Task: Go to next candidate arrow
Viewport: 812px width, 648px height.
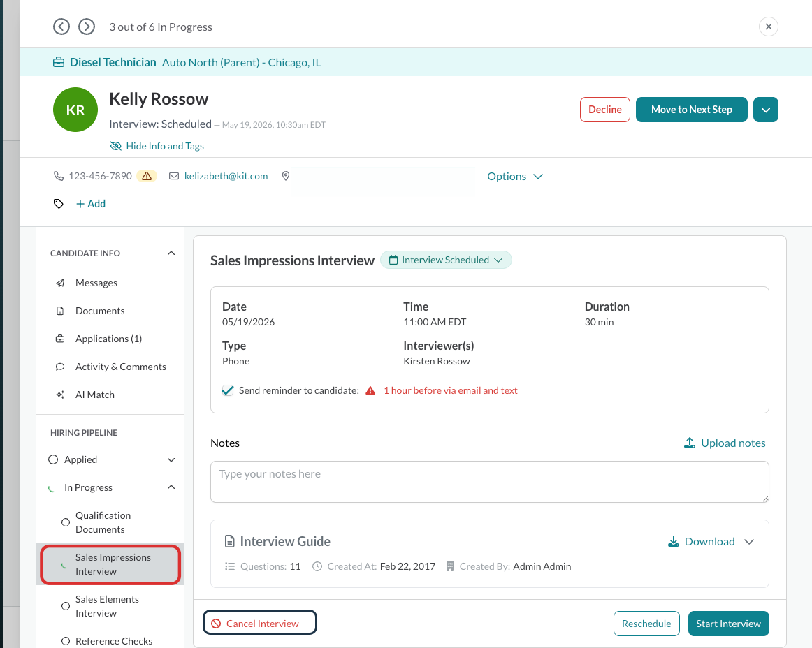Action: coord(87,27)
